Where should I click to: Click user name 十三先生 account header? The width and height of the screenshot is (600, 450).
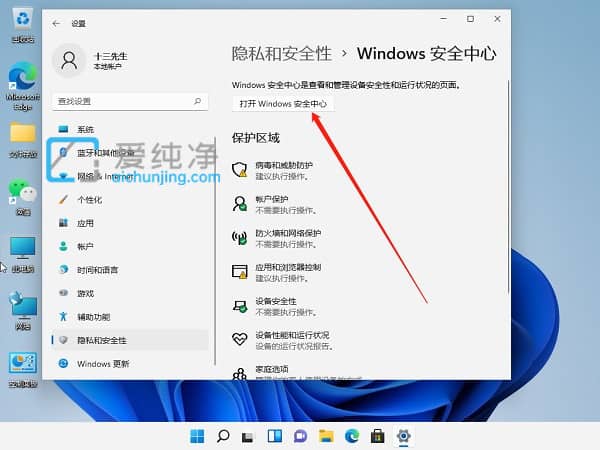coord(111,56)
